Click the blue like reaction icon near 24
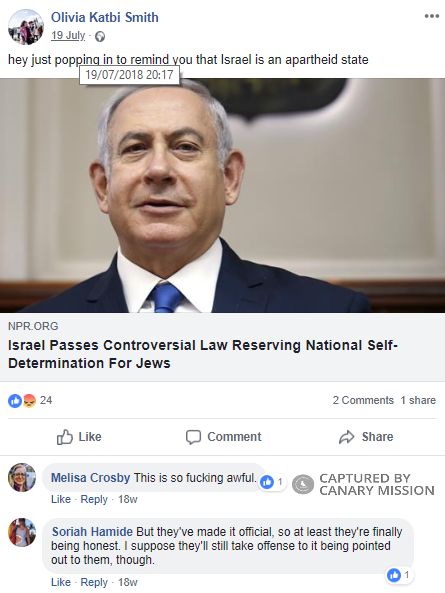The height and width of the screenshot is (593, 445). click(x=15, y=401)
